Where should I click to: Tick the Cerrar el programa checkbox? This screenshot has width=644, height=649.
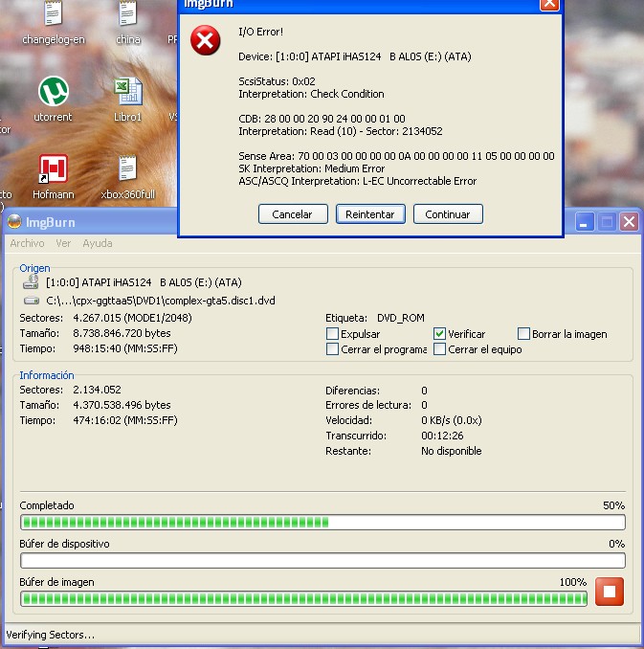tap(332, 349)
